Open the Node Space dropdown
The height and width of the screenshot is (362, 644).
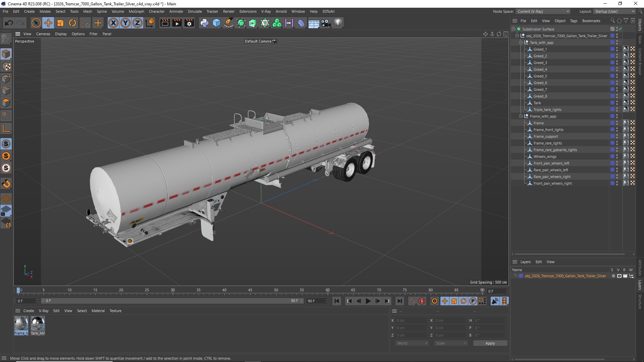[543, 11]
